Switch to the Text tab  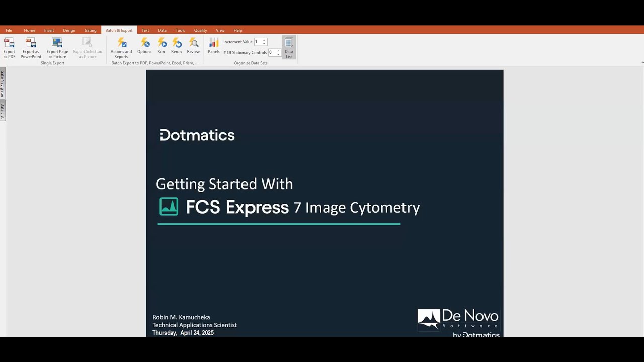tap(145, 30)
